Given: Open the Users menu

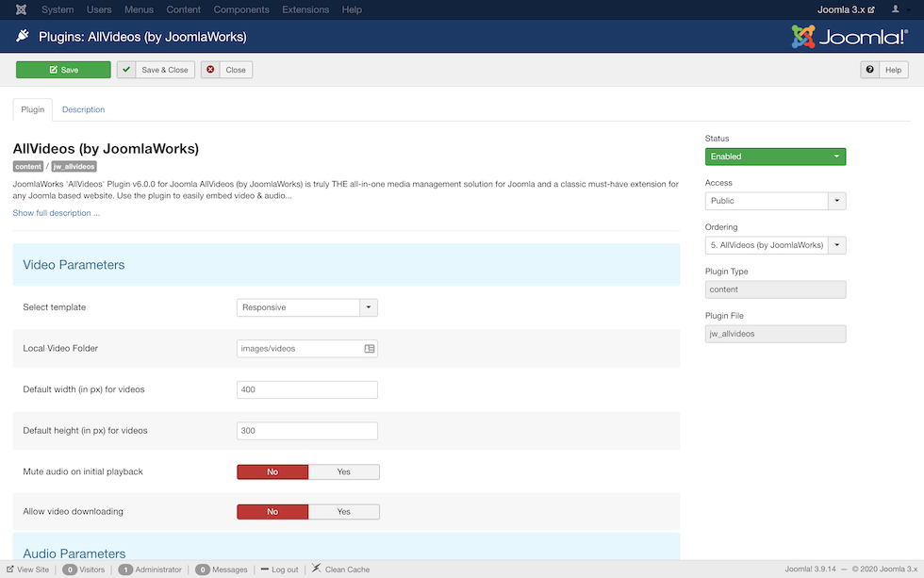Looking at the screenshot, I should (x=99, y=9).
